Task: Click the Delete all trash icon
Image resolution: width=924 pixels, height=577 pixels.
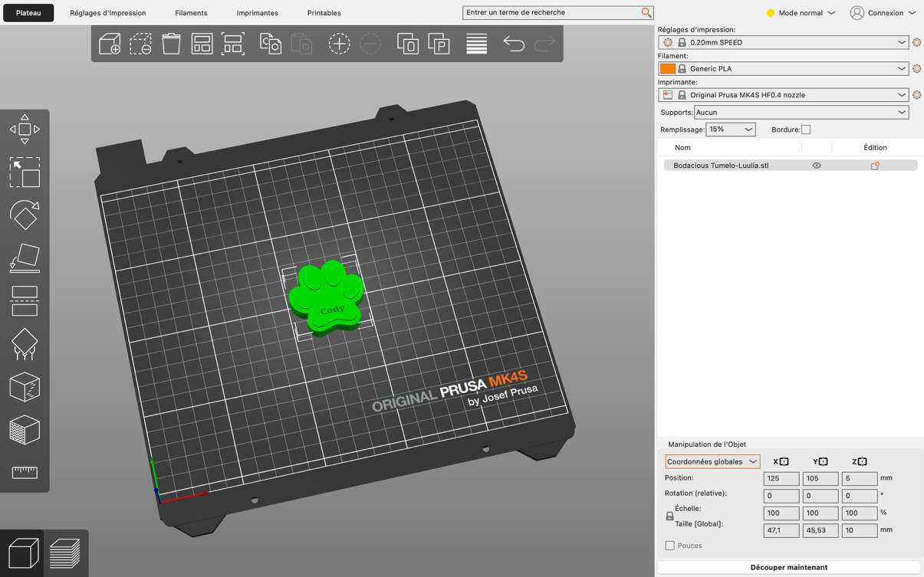Action: (x=171, y=44)
